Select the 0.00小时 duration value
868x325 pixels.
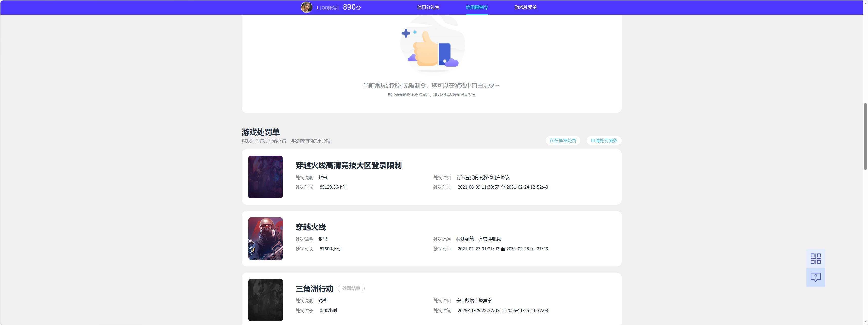click(x=328, y=311)
